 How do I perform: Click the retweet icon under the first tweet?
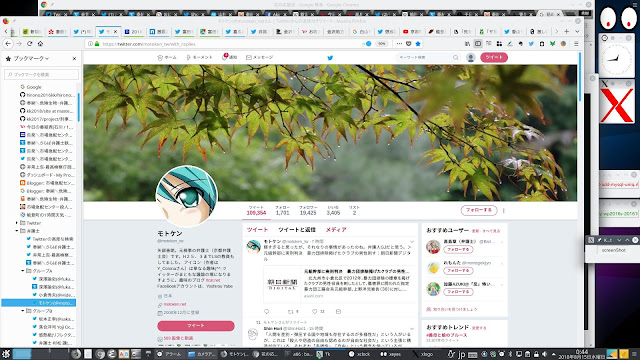point(291,311)
